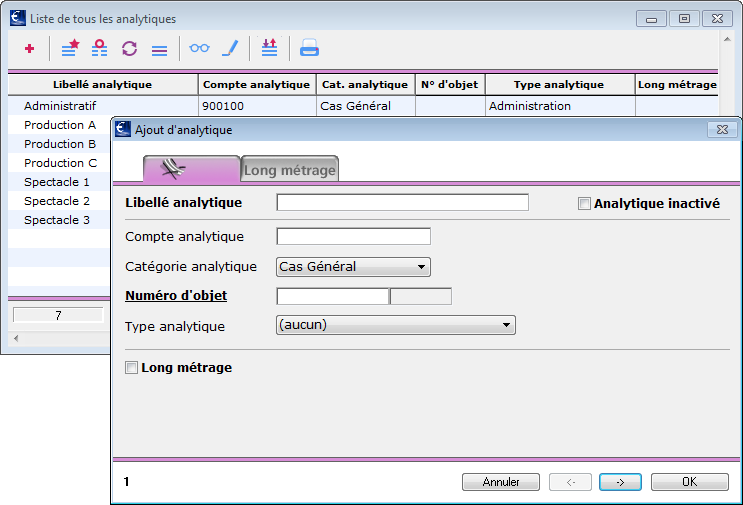
Task: Sort by Cat. analytique column header
Action: tap(365, 85)
